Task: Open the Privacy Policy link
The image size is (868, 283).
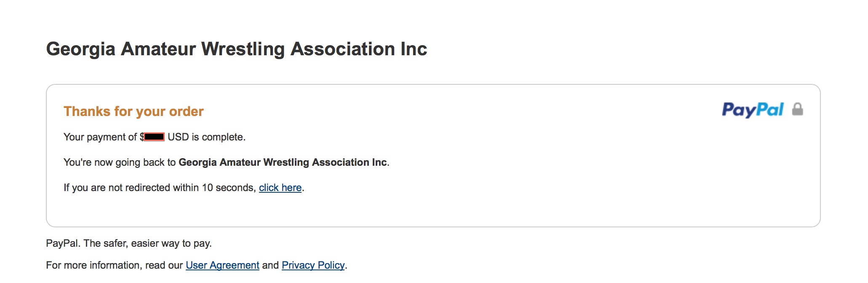Action: (x=313, y=265)
